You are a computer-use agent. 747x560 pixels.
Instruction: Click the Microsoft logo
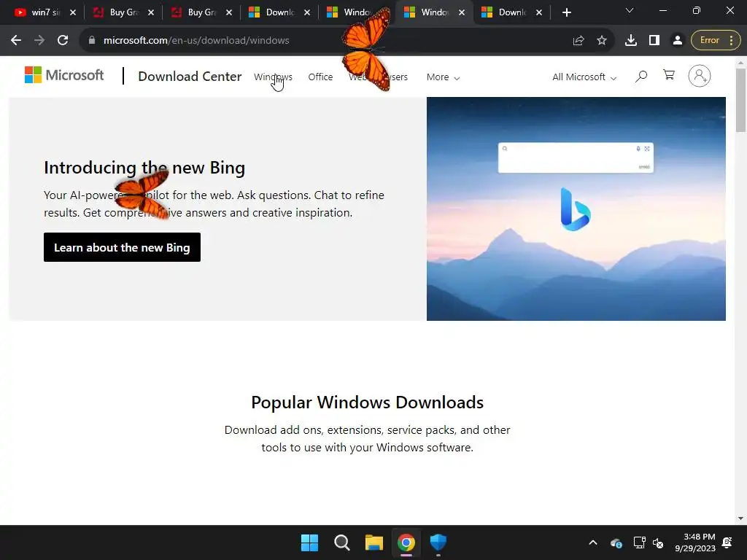(64, 75)
